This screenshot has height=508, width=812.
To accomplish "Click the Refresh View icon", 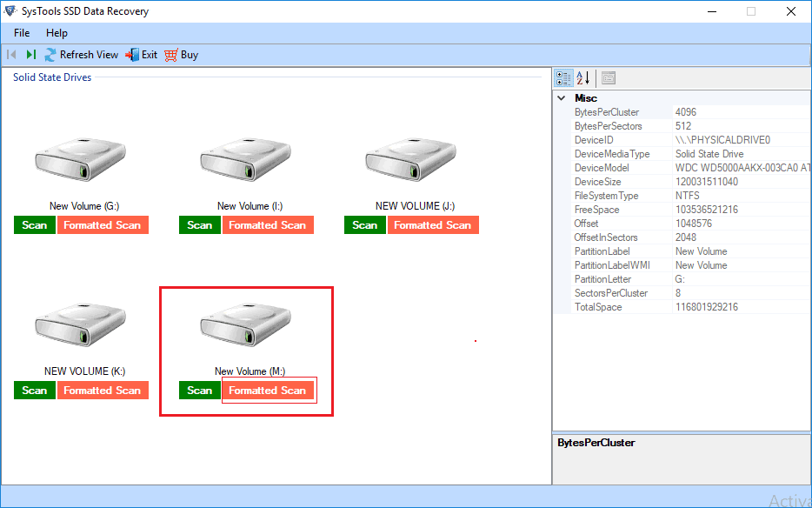I will click(x=50, y=55).
